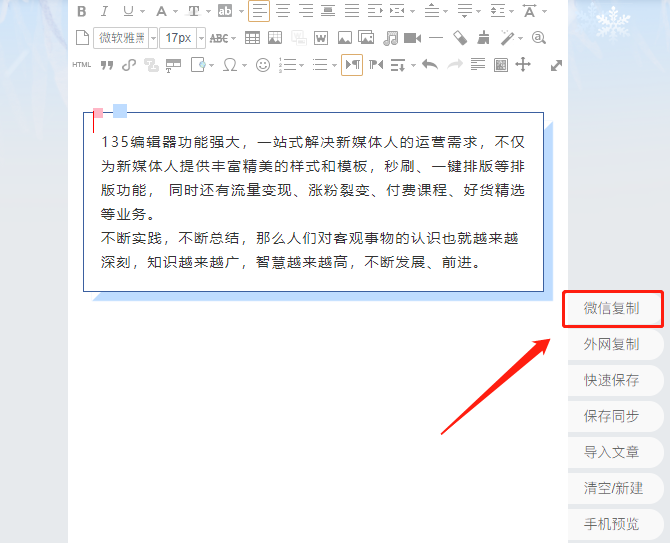Click the insert video icon
The height and width of the screenshot is (543, 670).
(x=412, y=38)
